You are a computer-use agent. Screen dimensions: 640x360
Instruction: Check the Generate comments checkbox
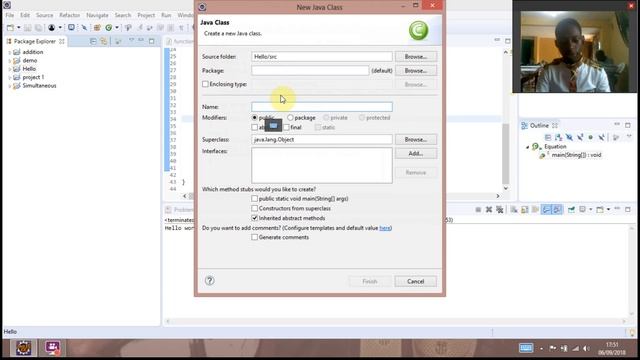click(x=255, y=237)
